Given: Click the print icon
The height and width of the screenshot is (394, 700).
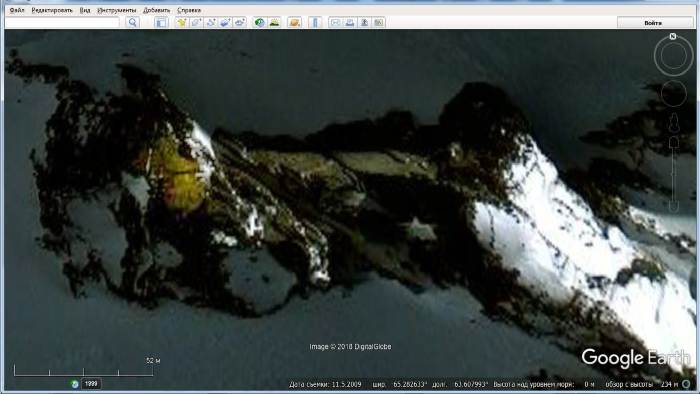Looking at the screenshot, I should (350, 22).
